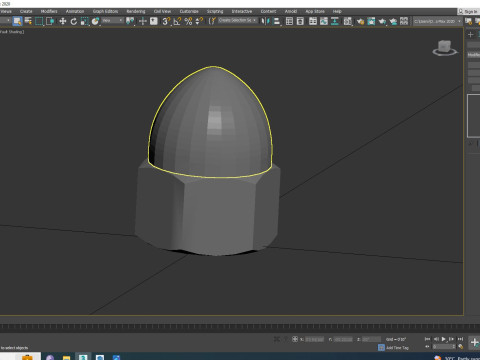The width and height of the screenshot is (480, 360).
Task: Open the Graph Editors menu
Action: [x=105, y=11]
